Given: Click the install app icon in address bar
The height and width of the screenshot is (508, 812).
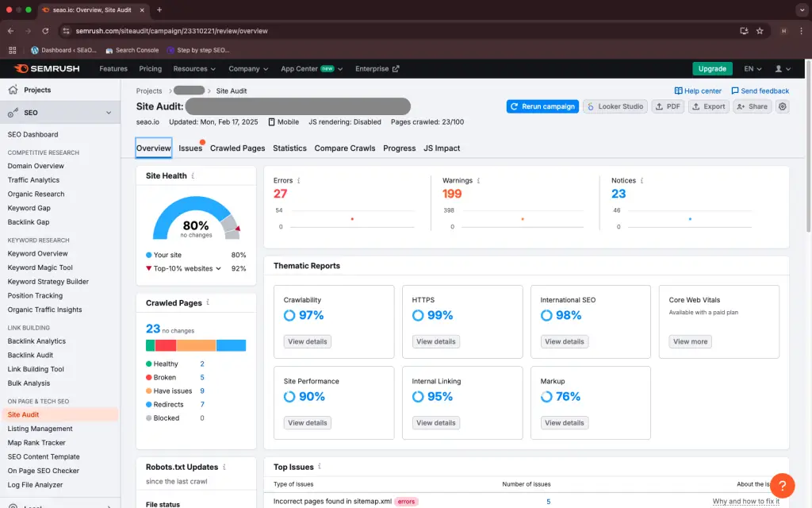Looking at the screenshot, I should [x=744, y=31].
